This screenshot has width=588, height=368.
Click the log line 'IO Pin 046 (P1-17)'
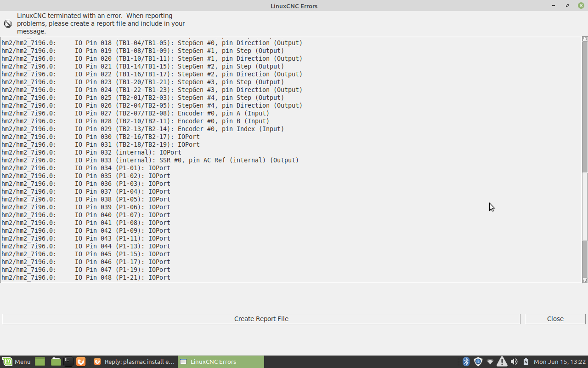coord(86,262)
